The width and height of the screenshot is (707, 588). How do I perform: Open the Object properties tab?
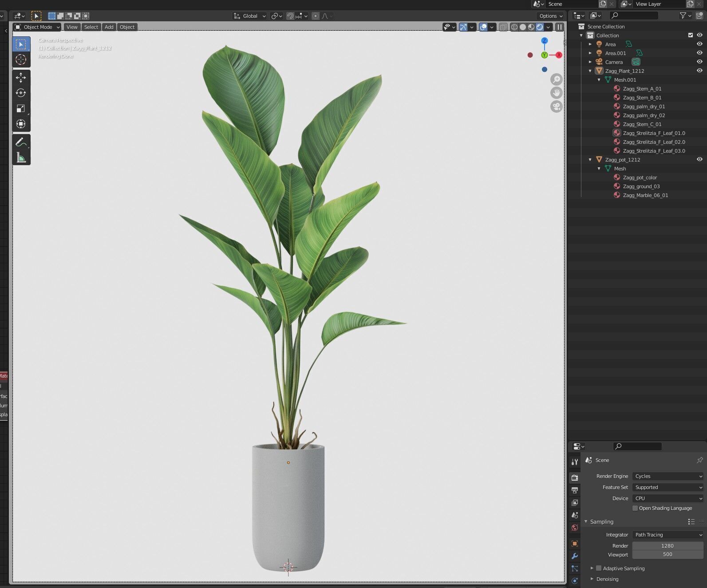point(575,544)
